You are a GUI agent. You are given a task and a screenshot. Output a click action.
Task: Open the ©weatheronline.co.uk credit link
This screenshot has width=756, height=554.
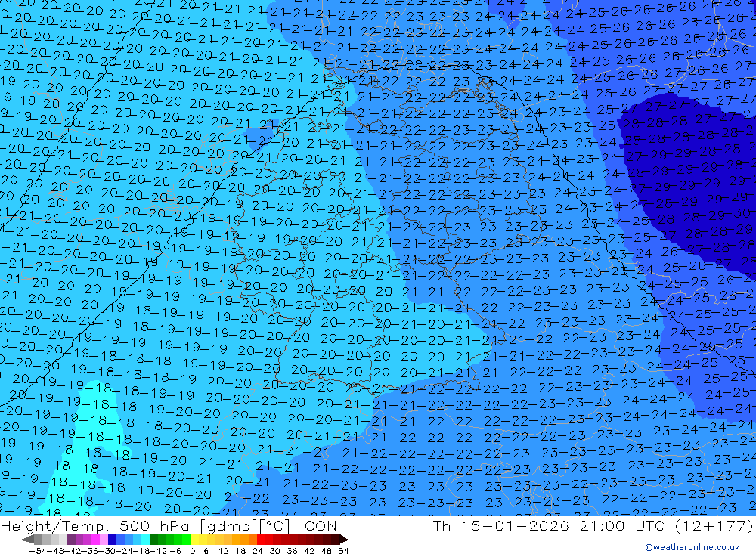pos(692,547)
